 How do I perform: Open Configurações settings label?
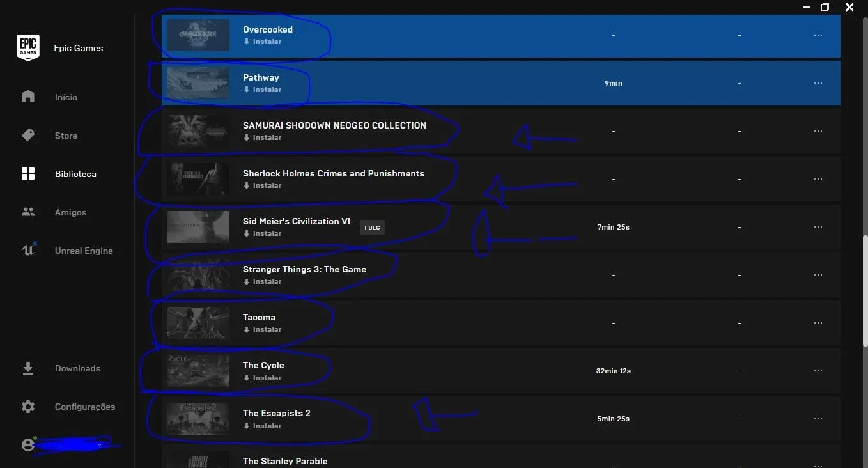point(85,407)
